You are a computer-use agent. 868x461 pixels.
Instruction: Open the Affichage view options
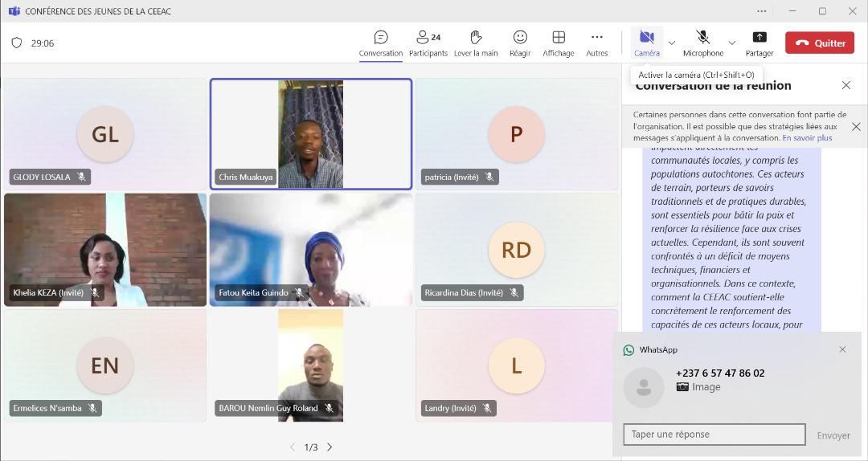(558, 43)
